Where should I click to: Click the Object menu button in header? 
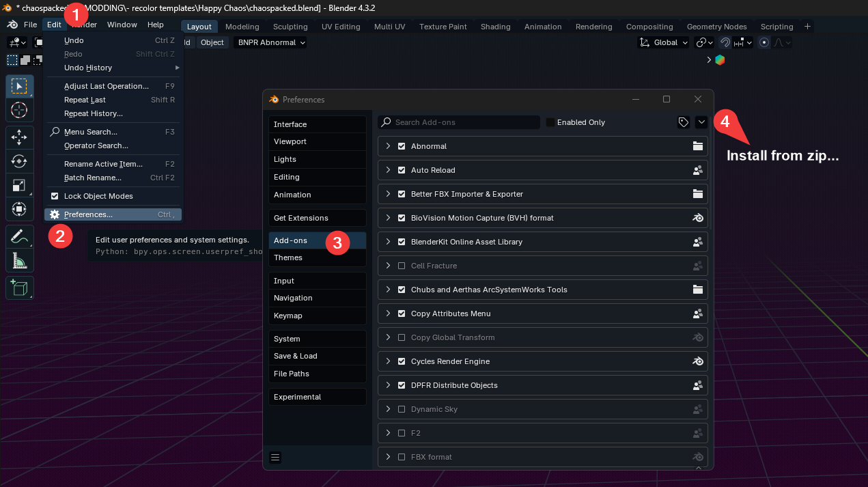coord(212,42)
